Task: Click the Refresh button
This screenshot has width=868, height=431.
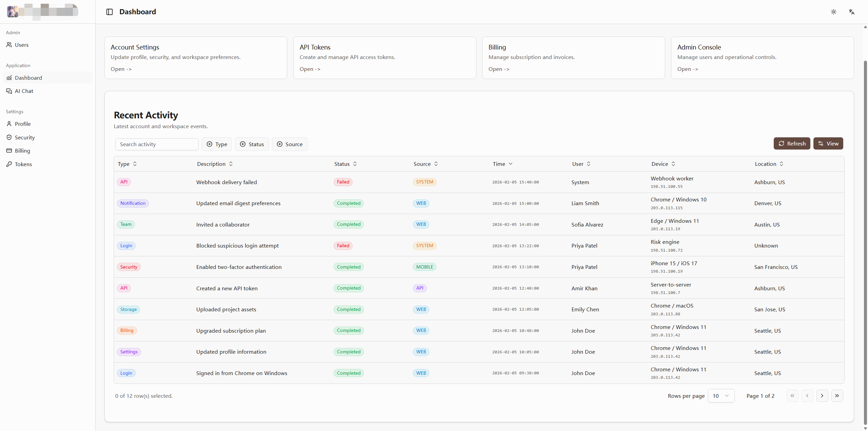Action: click(x=792, y=143)
